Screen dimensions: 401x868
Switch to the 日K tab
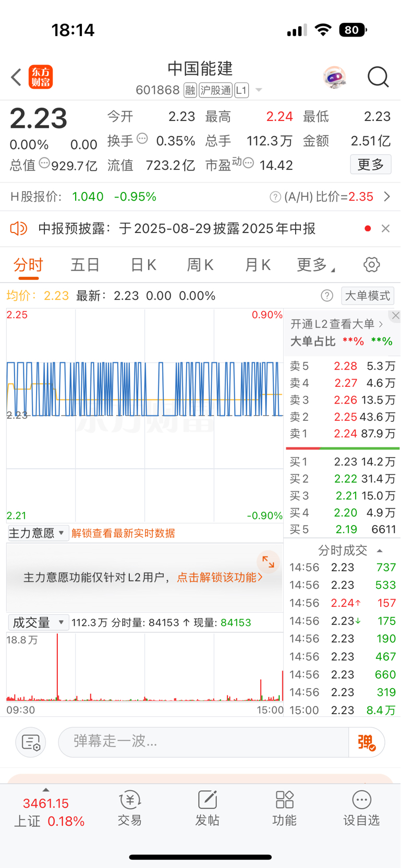(x=143, y=265)
